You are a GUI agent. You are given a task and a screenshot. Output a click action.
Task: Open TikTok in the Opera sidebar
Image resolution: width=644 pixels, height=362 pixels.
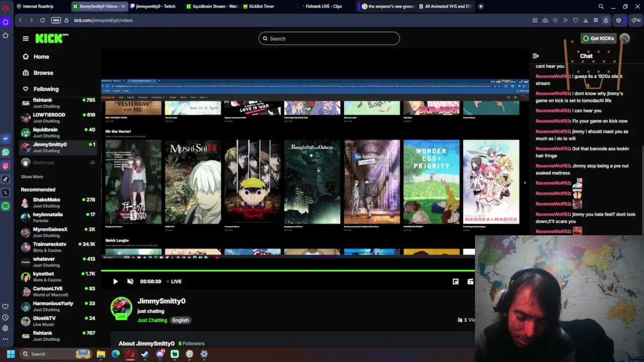click(6, 179)
